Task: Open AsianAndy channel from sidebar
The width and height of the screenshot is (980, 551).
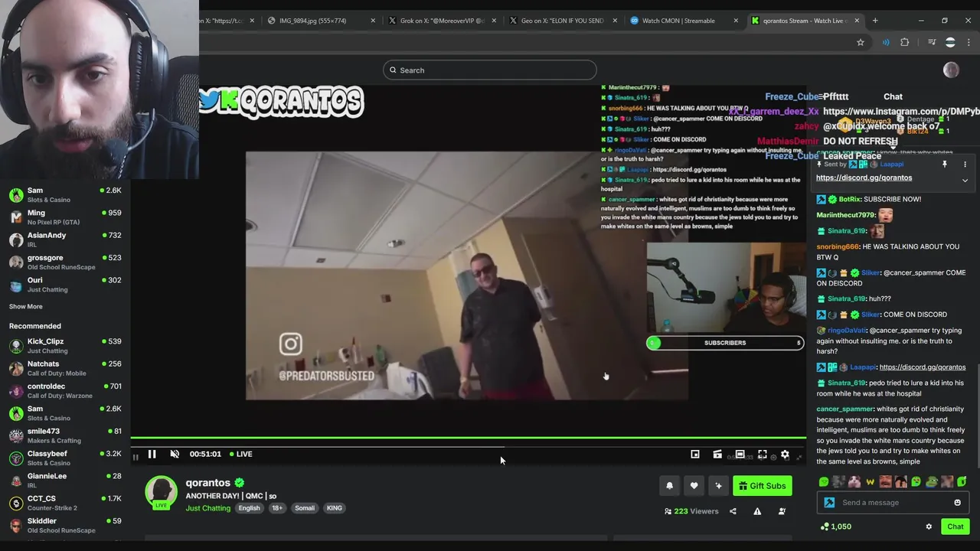Action: coord(65,240)
